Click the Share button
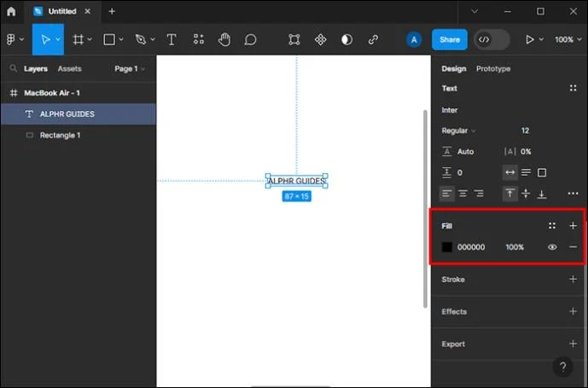Screen dimensions: 588x388 (449, 39)
